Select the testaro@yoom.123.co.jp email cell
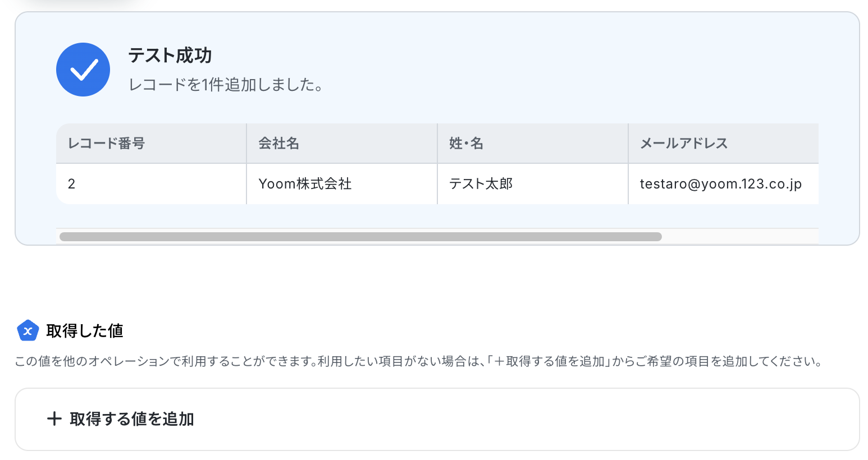868x460 pixels. pos(724,184)
